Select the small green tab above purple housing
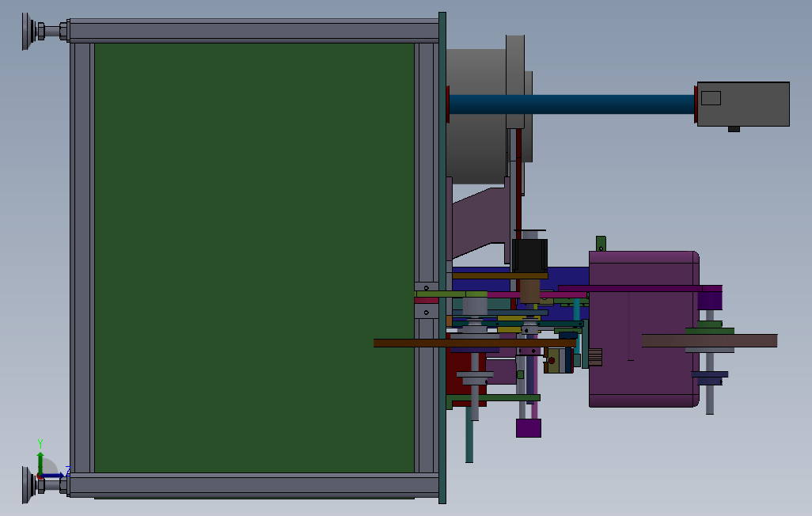 pyautogui.click(x=601, y=244)
